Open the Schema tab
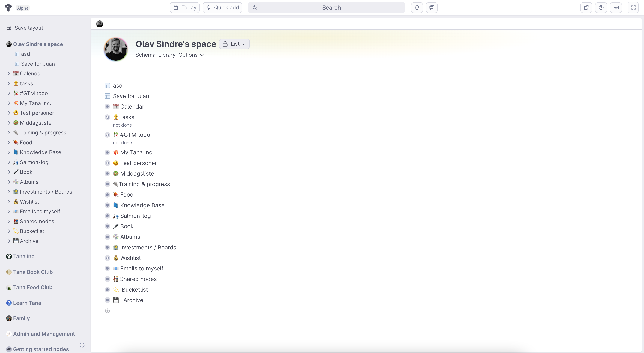Image resolution: width=644 pixels, height=353 pixels. pos(145,55)
